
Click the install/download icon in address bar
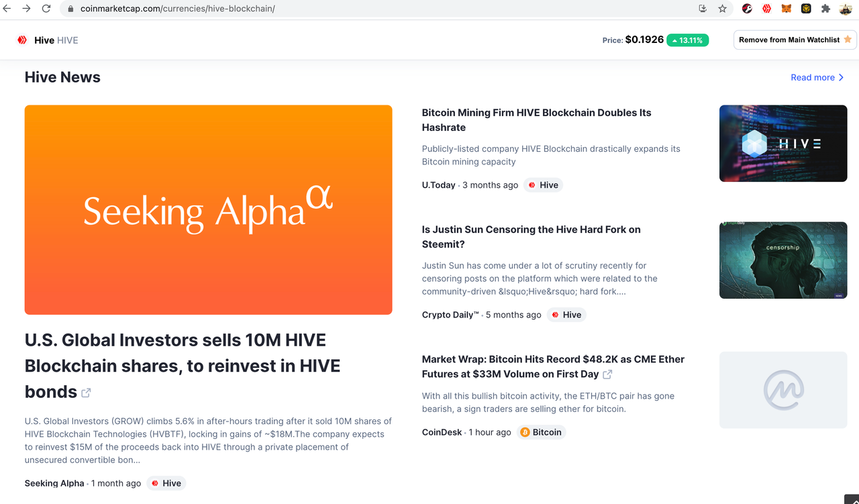[x=703, y=9]
